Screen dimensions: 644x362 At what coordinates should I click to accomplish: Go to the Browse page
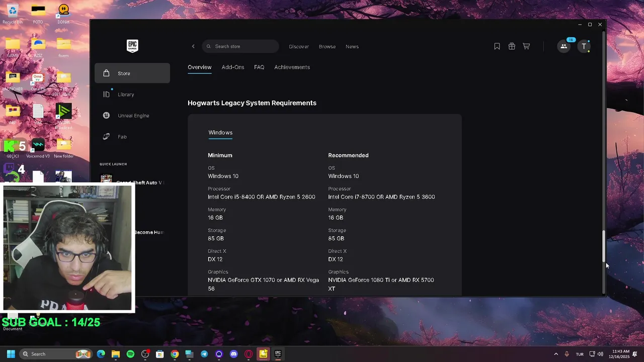tap(327, 46)
